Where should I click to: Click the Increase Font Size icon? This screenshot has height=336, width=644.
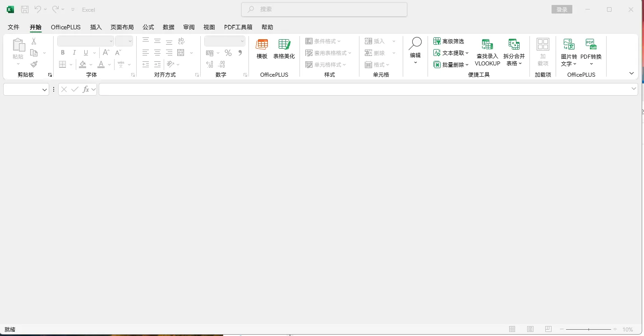(x=106, y=53)
